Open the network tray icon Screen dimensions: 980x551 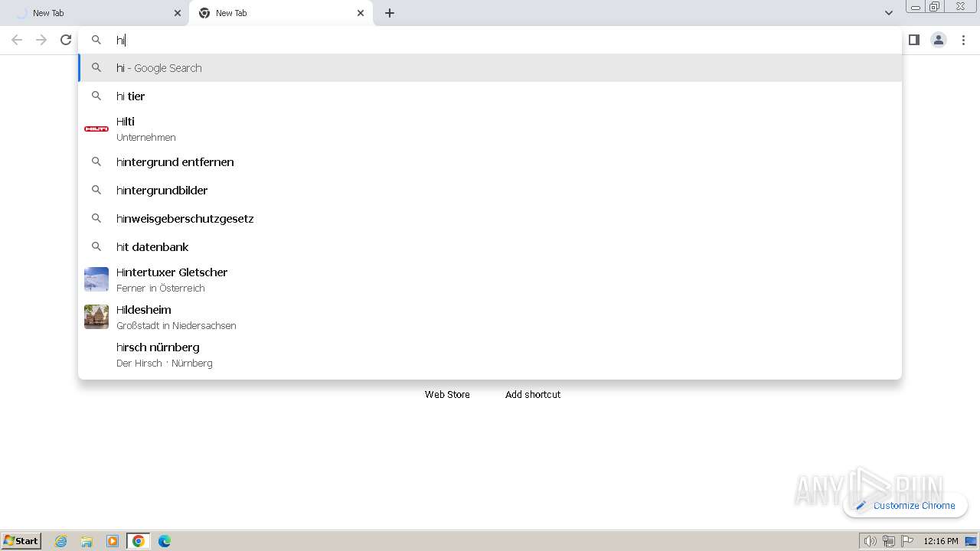tap(889, 541)
